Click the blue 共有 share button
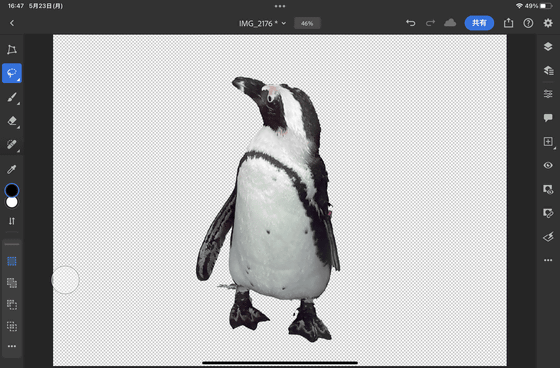Screen dimensions: 560x368 pos(479,23)
